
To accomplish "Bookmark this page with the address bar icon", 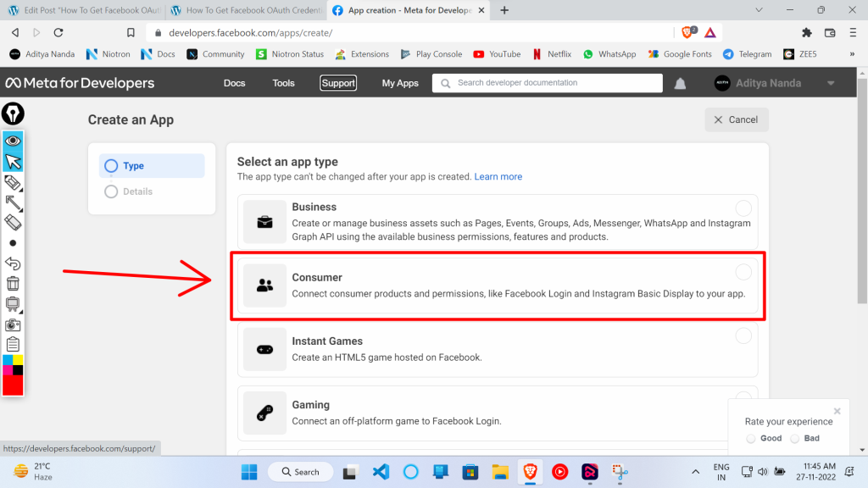I will tap(131, 33).
